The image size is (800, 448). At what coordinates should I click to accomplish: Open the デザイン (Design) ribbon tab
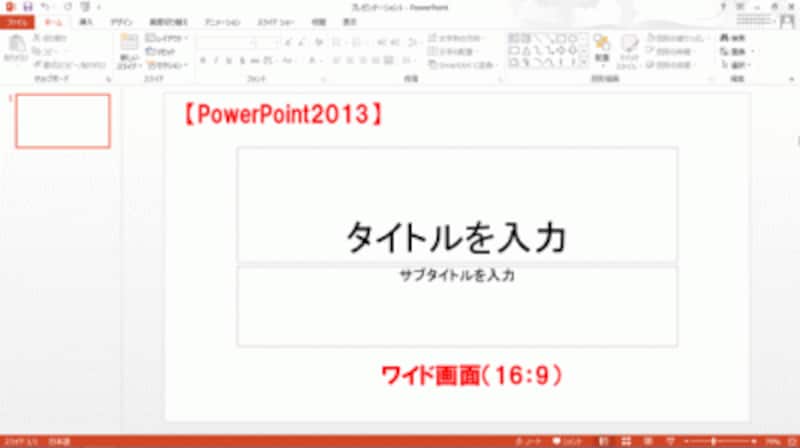coord(121,22)
